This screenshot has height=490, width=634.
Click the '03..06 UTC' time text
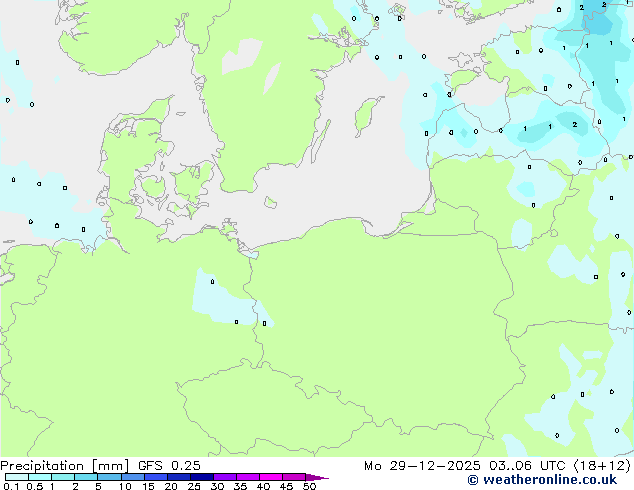point(528,466)
